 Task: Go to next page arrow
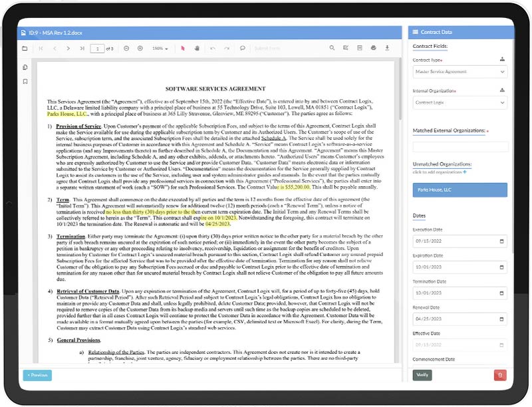[x=68, y=49]
